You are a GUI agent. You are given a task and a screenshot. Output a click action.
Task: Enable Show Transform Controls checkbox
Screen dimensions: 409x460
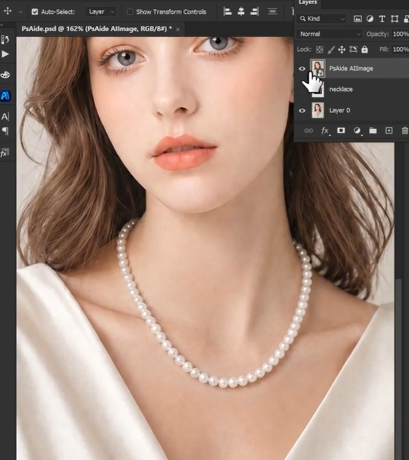pyautogui.click(x=130, y=12)
